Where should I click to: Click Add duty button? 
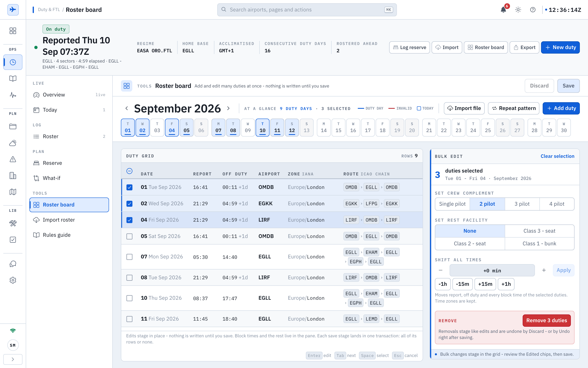561,108
